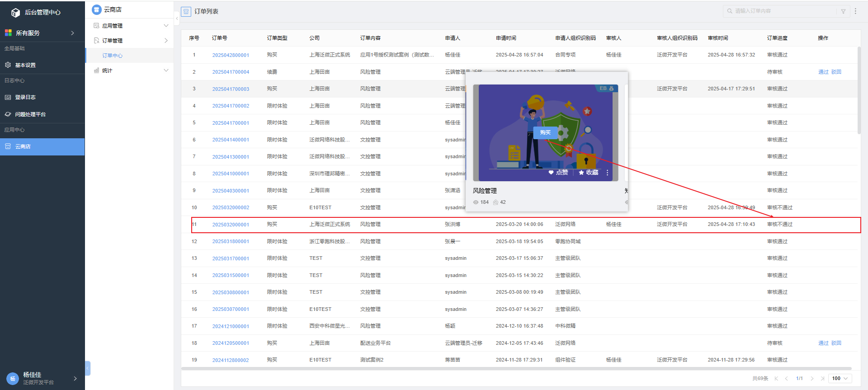Click the 点赞 heart icon on the card
The width and height of the screenshot is (868, 390).
click(x=551, y=173)
